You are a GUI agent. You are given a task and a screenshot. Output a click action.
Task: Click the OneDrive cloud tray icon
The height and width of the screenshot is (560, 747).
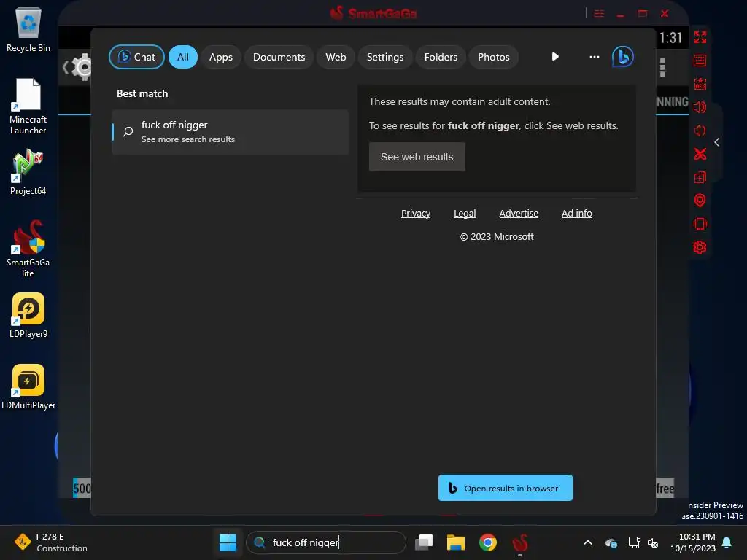(611, 542)
